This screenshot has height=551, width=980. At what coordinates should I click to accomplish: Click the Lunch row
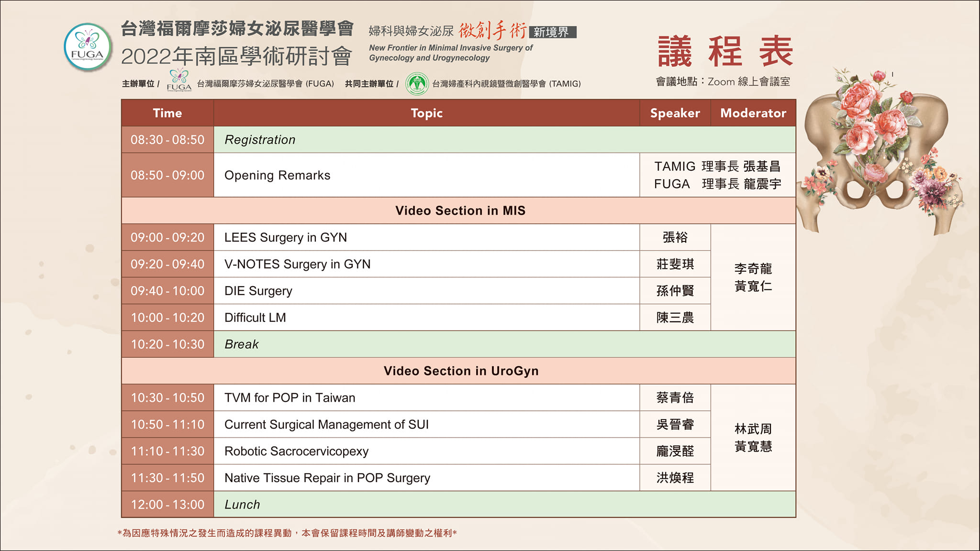pyautogui.click(x=242, y=505)
